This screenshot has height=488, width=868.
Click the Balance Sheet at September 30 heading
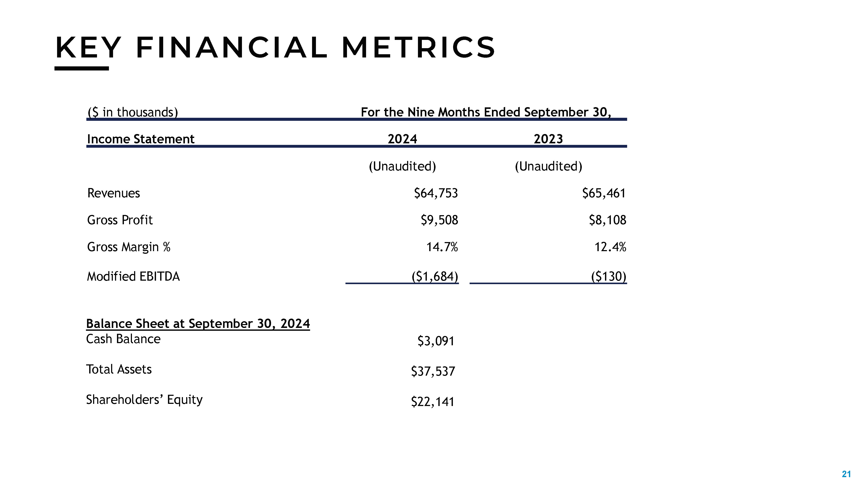pyautogui.click(x=198, y=324)
